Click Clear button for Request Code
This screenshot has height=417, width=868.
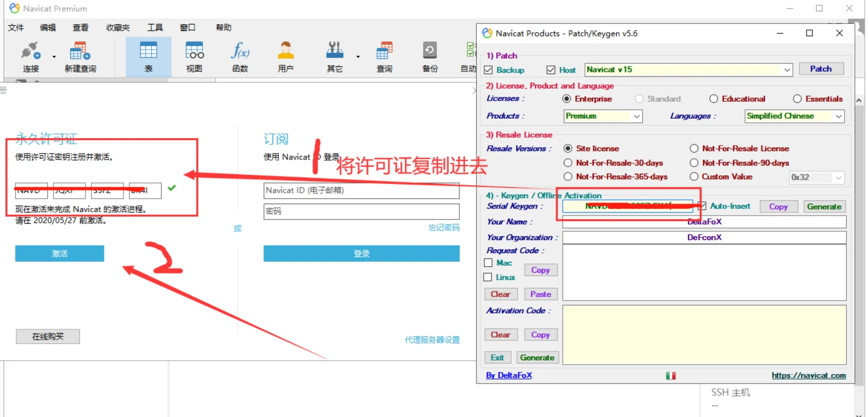[500, 294]
